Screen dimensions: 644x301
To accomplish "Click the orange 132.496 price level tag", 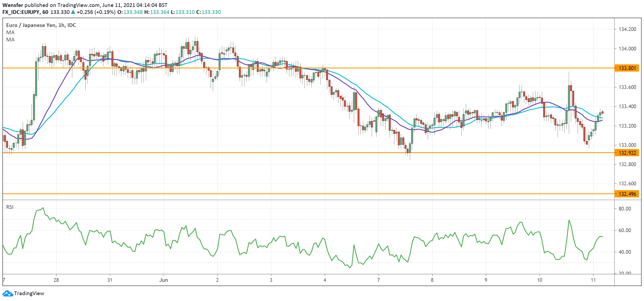I will 627,194.
